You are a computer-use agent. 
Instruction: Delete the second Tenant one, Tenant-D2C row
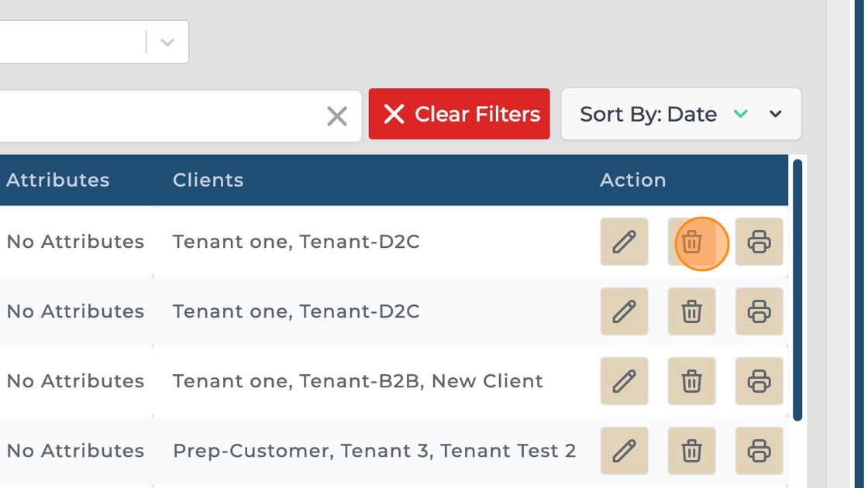click(691, 312)
